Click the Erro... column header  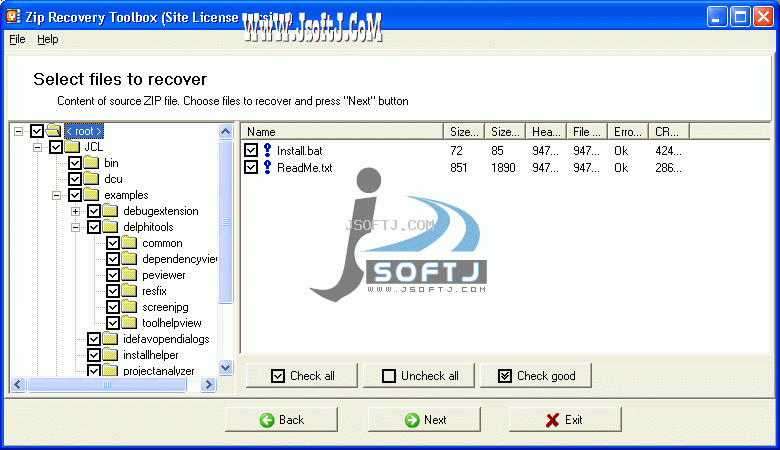coord(628,132)
